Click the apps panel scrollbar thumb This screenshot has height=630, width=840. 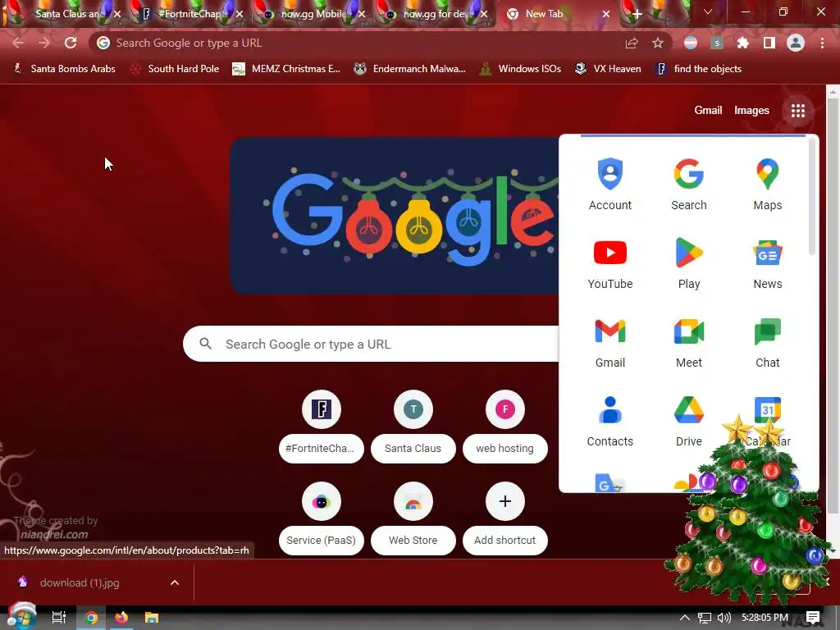(812, 195)
